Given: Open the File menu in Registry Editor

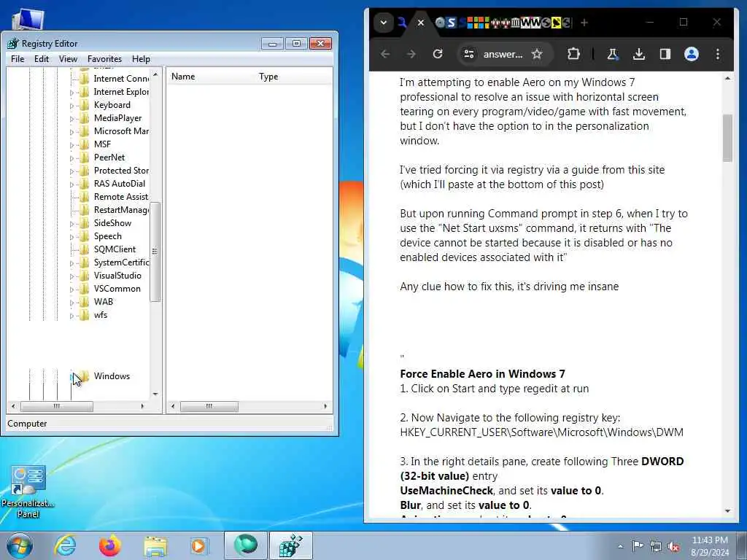Looking at the screenshot, I should point(18,58).
